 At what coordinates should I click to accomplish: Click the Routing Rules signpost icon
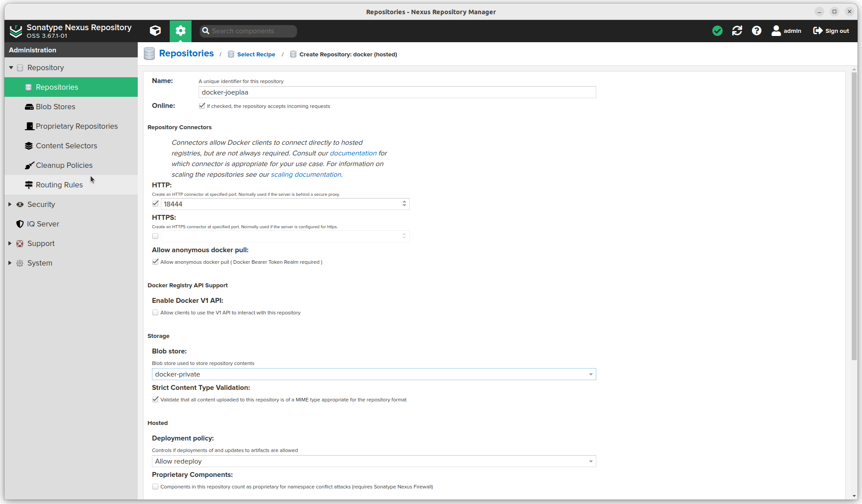click(x=29, y=185)
